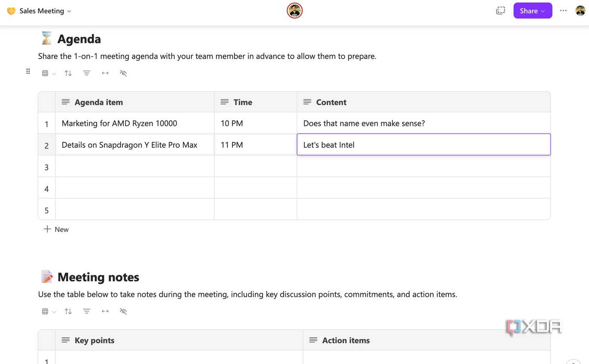Add a New row to Agenda
The image size is (589, 364).
(56, 229)
